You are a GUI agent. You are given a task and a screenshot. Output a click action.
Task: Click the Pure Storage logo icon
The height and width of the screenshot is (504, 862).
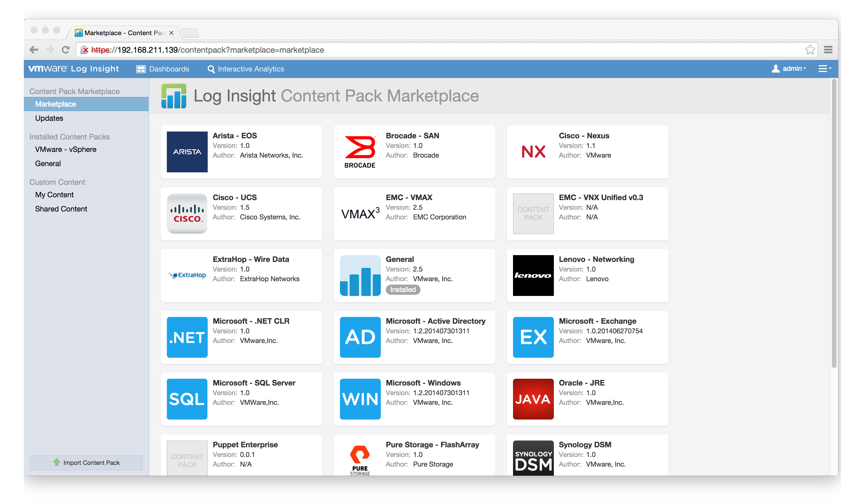pyautogui.click(x=360, y=460)
